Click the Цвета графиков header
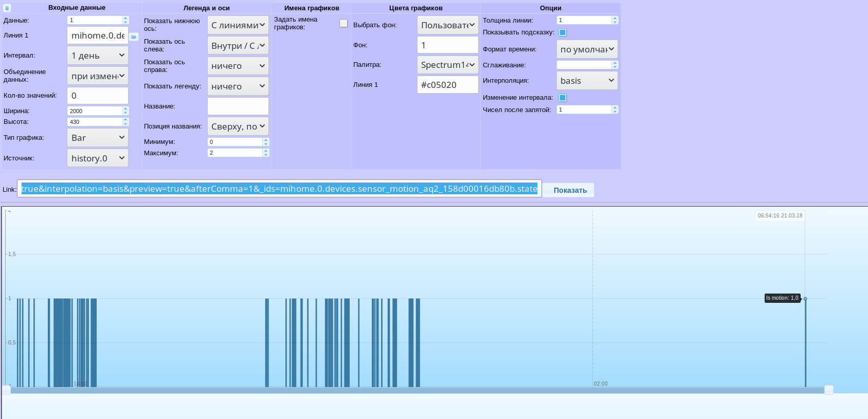Image resolution: width=868 pixels, height=419 pixels. pyautogui.click(x=416, y=8)
